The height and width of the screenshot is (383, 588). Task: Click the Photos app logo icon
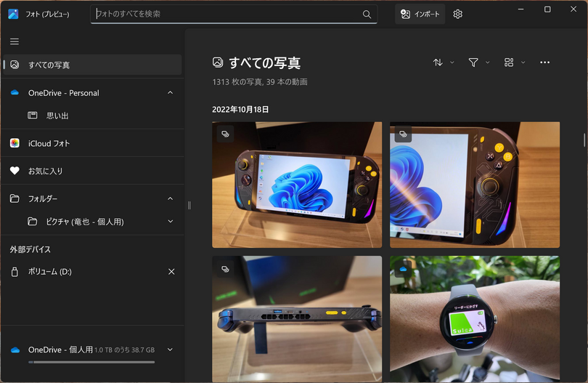coord(13,14)
